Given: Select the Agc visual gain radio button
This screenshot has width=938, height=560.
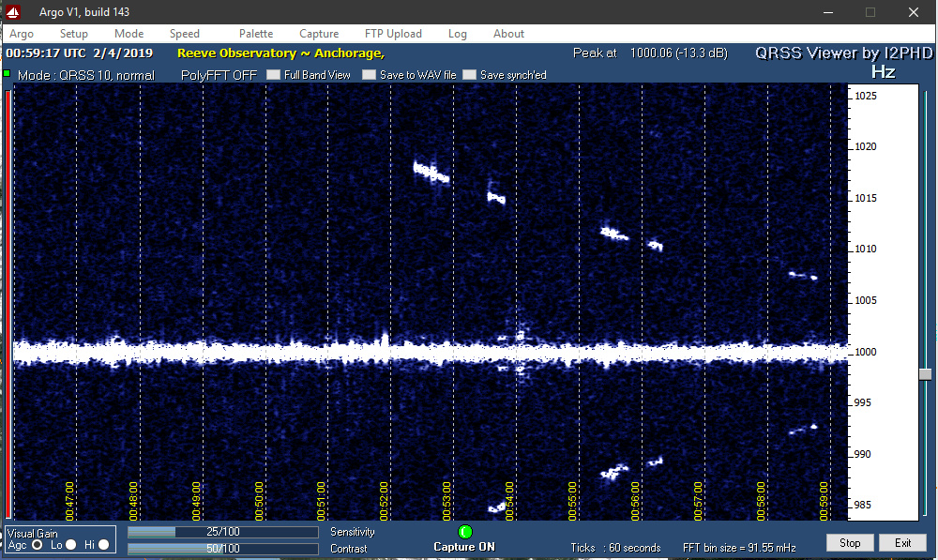Looking at the screenshot, I should coord(38,544).
